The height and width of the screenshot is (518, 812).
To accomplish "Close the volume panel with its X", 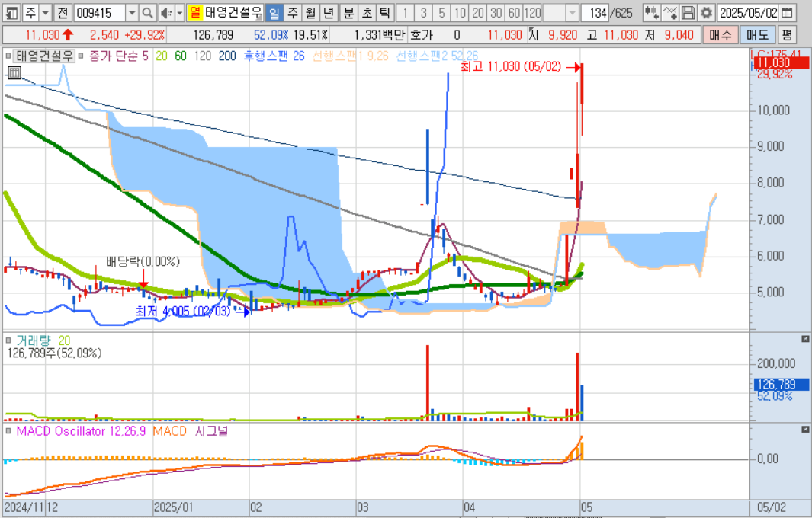I will pos(804,339).
